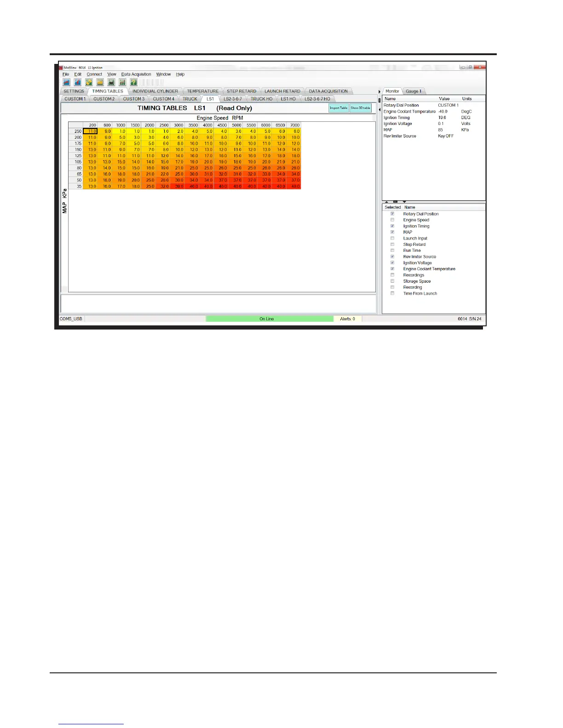Switch to the SETTINGS tab
Viewport: 563px width, 728px height.
coord(74,91)
